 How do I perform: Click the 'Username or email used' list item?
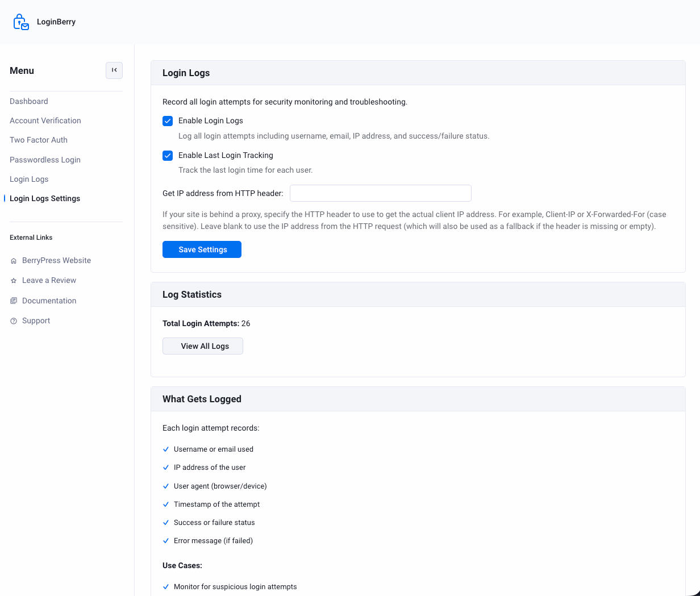(214, 449)
